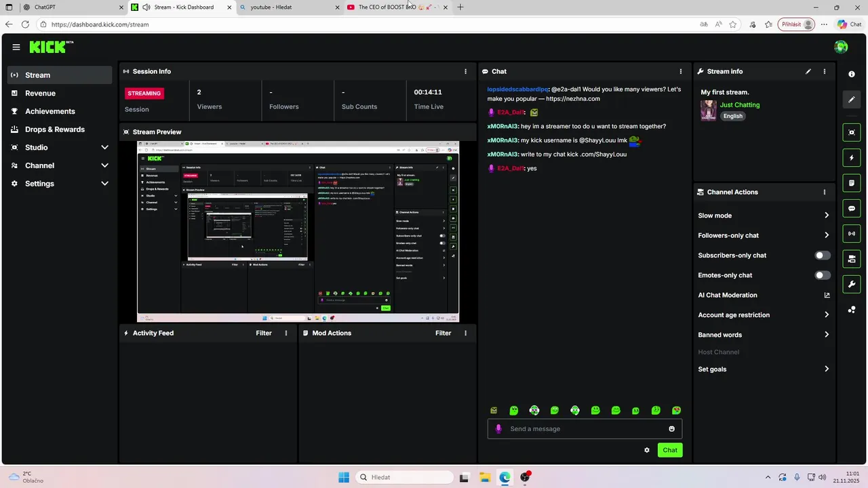This screenshot has width=868, height=488.
Task: Open Achievements page
Action: [60, 111]
